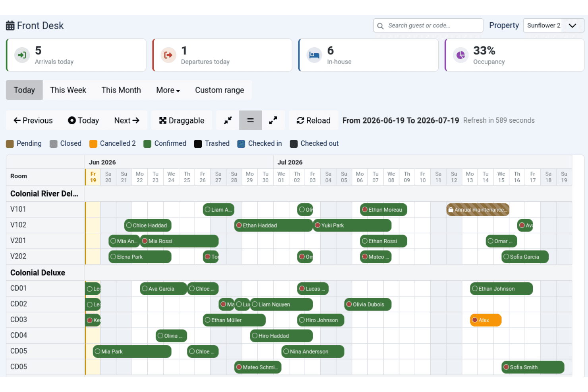
Task: Open the Custom range tab
Action: [220, 90]
